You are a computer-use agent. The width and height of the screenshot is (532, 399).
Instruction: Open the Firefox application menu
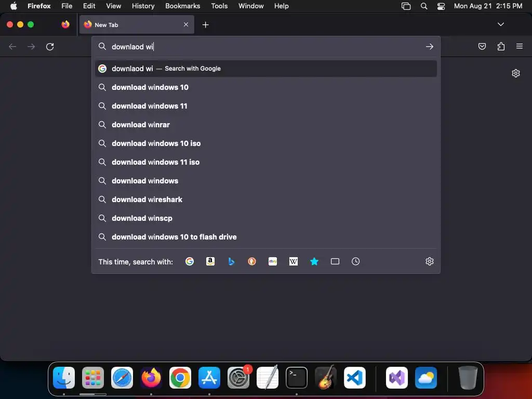(x=39, y=6)
